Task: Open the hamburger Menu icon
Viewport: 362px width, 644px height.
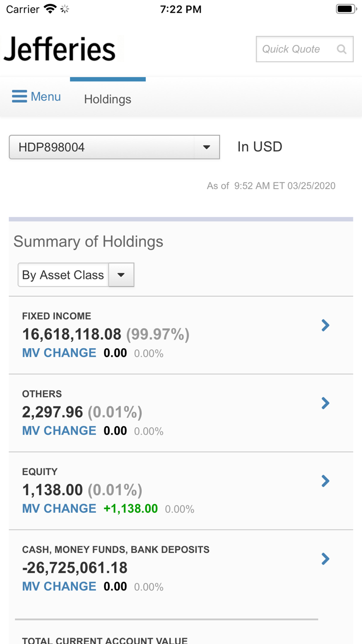Action: tap(20, 97)
